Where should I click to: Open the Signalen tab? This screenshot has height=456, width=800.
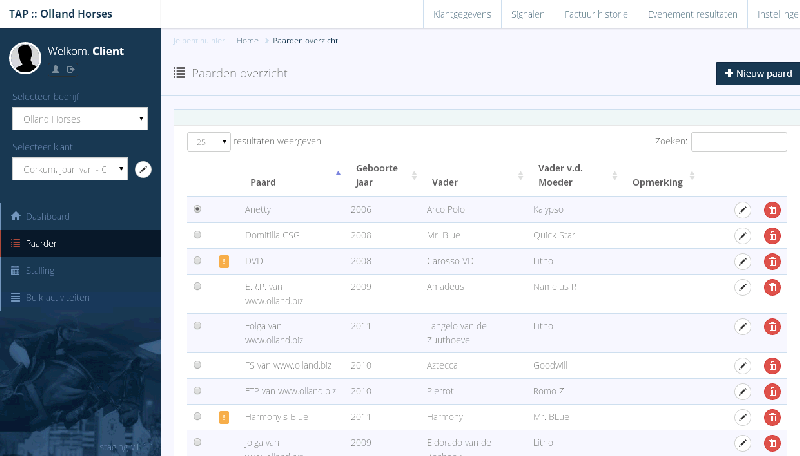point(528,14)
